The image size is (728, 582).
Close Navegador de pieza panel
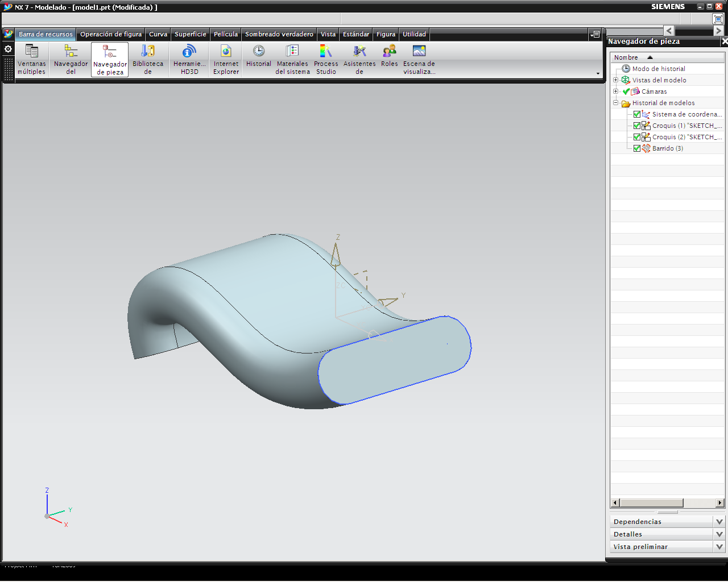pyautogui.click(x=724, y=41)
